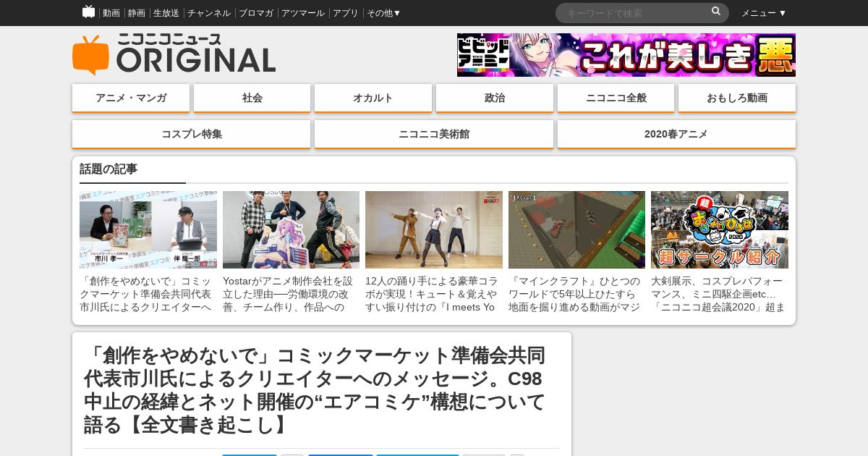The image size is (868, 456).
Task: Open the 動画 link in top bar
Action: pos(111,13)
